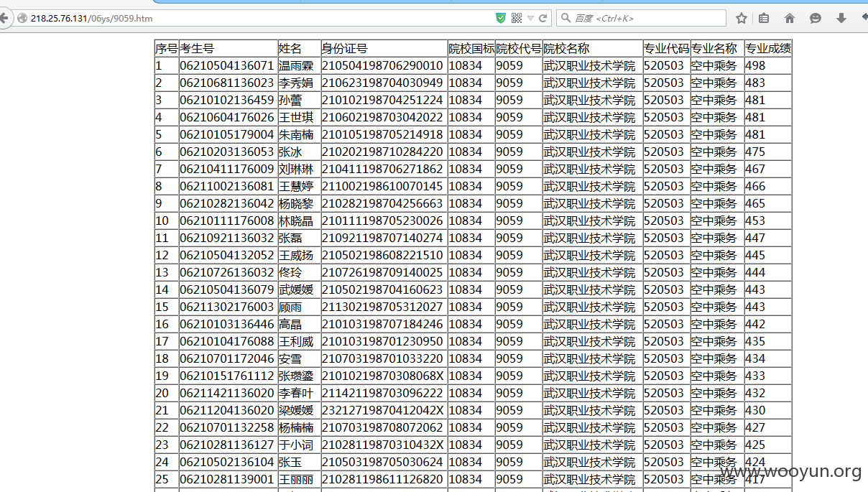Select the name 于小词
This screenshot has height=492, width=868.
296,445
